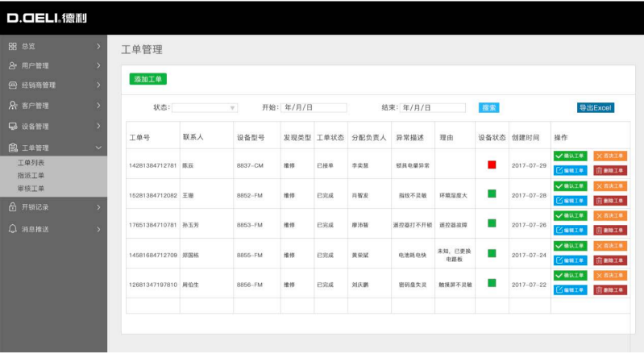The image size is (644, 354).
Task: Click the red device status square for 8837-CM
Action: point(492,165)
